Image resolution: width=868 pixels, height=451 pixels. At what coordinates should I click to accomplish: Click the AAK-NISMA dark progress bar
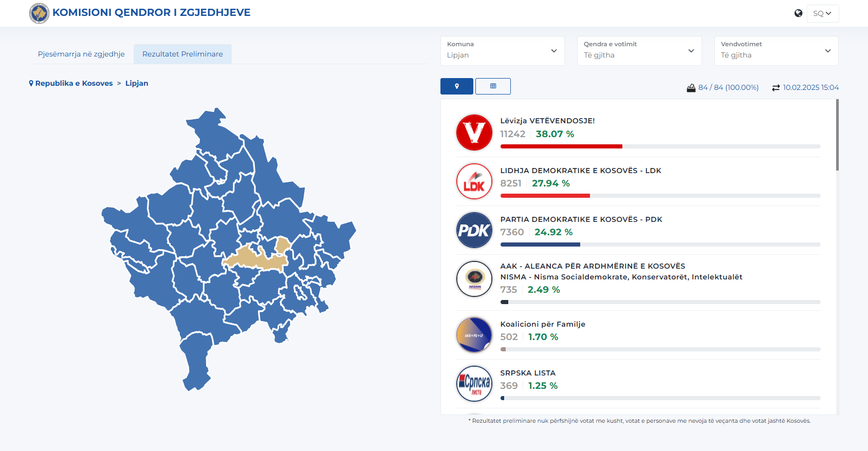click(660, 302)
